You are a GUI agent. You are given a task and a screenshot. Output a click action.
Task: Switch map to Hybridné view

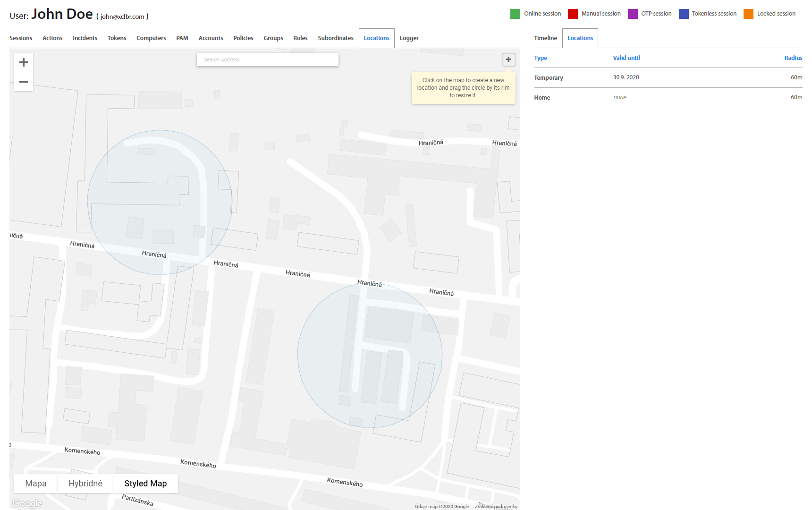tap(85, 484)
